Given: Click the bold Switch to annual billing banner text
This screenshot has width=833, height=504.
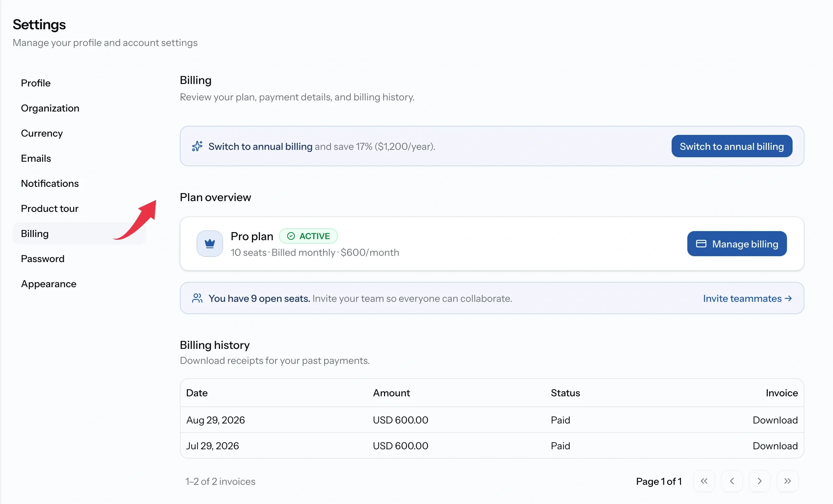Looking at the screenshot, I should pos(260,146).
